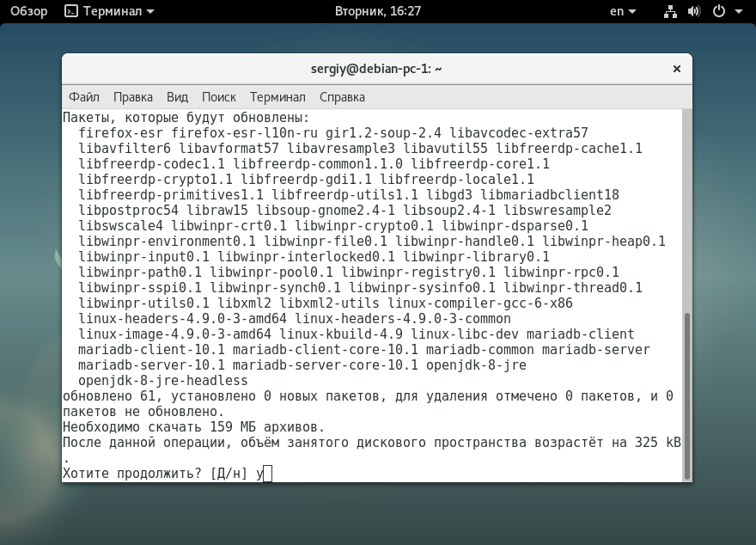Click the text gir1.2-soup-2.4
Image resolution: width=756 pixels, height=545 pixels.
pos(383,133)
